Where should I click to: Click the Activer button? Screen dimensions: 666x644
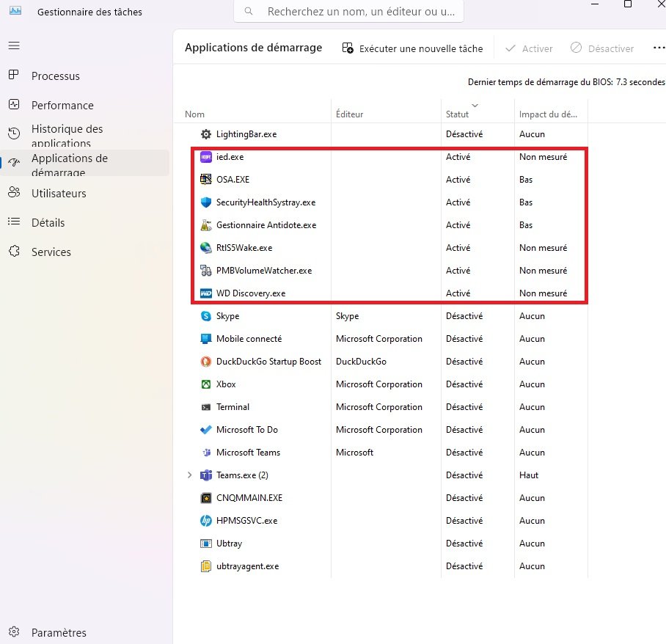(530, 48)
